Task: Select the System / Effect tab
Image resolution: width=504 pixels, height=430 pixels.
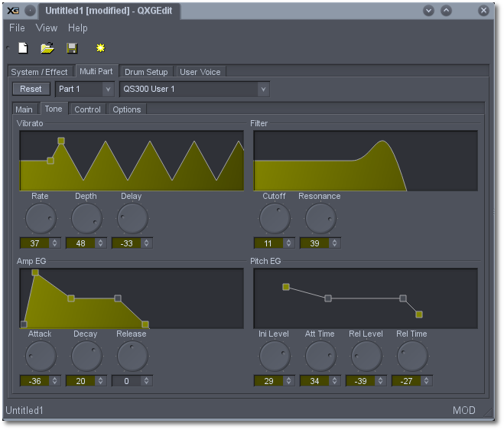Action: pos(40,72)
